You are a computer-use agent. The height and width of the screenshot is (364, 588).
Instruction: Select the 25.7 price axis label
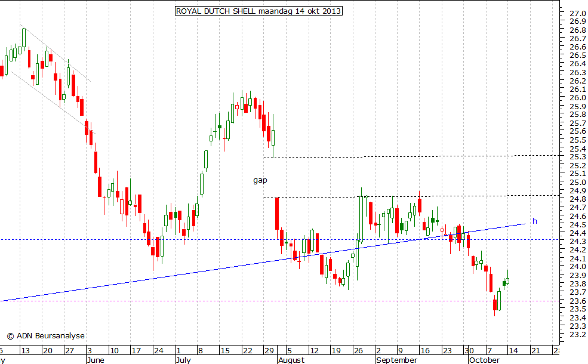point(578,123)
